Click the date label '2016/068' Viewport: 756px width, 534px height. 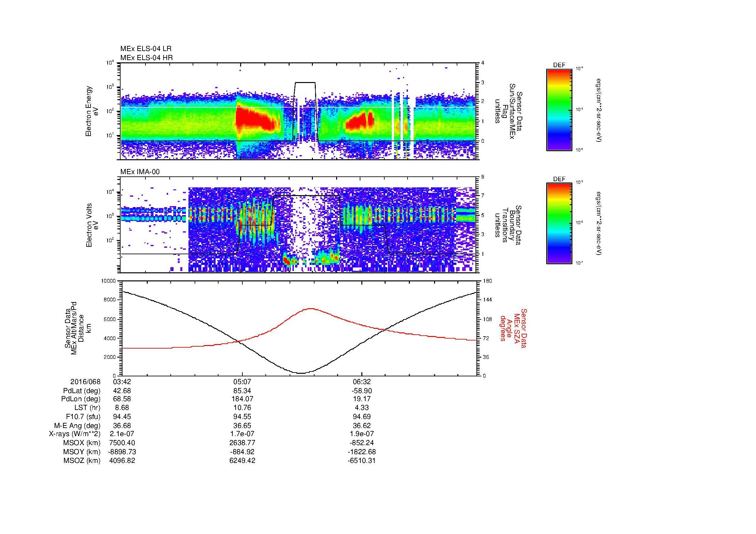[x=85, y=382]
